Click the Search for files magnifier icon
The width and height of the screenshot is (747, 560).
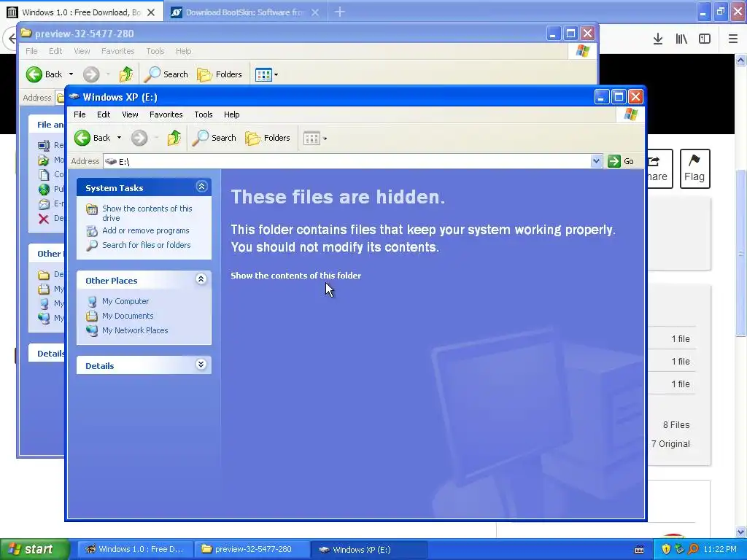[x=92, y=245]
